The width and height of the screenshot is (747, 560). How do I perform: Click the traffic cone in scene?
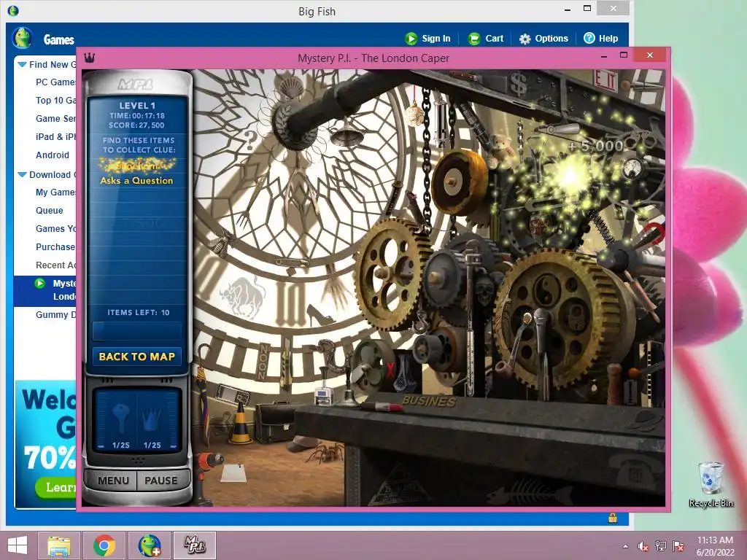coord(241,424)
